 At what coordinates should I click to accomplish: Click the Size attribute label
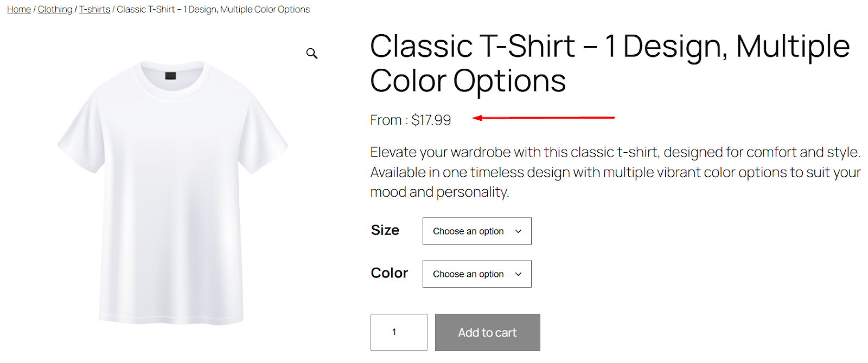pos(385,230)
